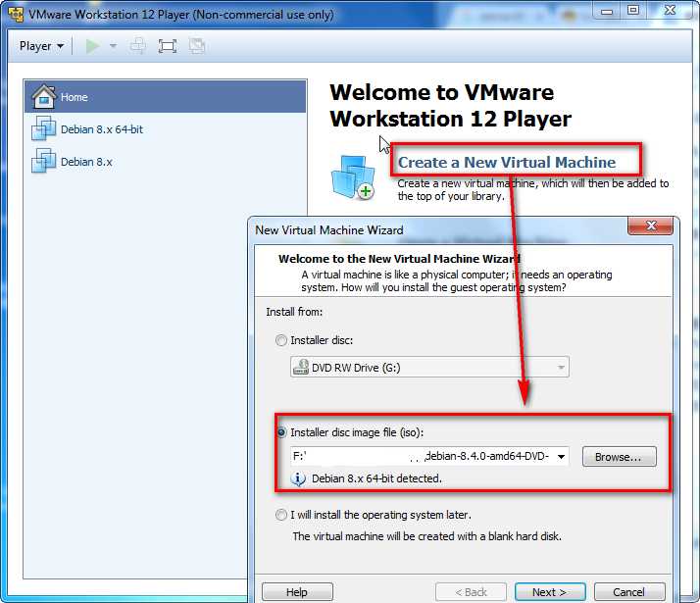
Task: Select Debian 8.x 64-bit virtual machine
Action: [x=165, y=129]
